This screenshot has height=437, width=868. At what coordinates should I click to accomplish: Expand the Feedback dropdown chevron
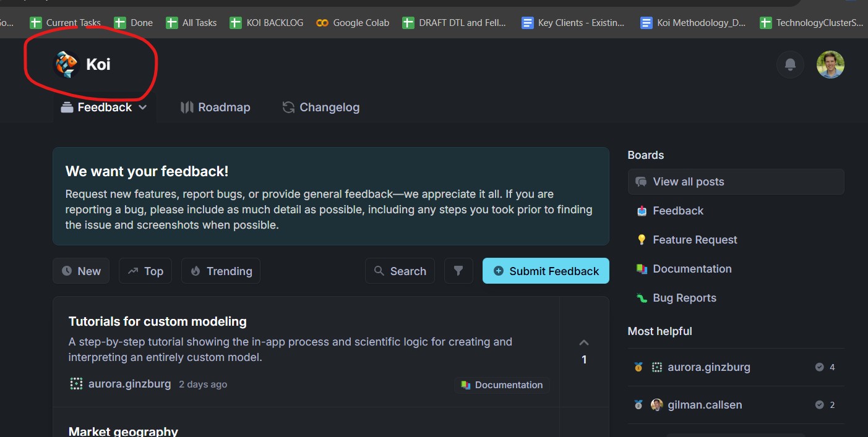tap(143, 108)
